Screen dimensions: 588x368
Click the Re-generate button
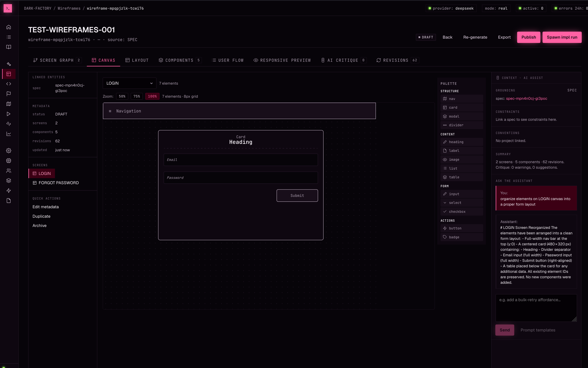point(475,37)
